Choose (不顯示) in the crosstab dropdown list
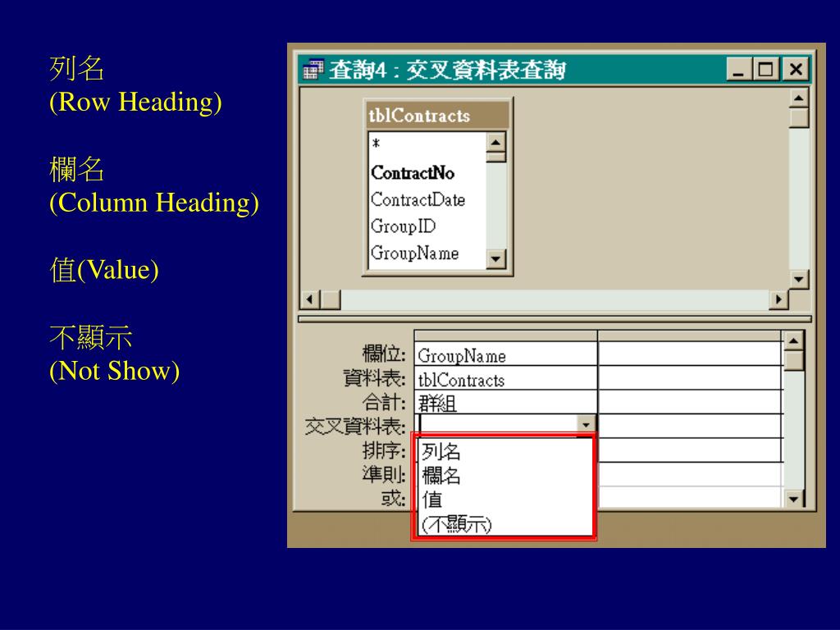The image size is (840, 630). pyautogui.click(x=504, y=524)
